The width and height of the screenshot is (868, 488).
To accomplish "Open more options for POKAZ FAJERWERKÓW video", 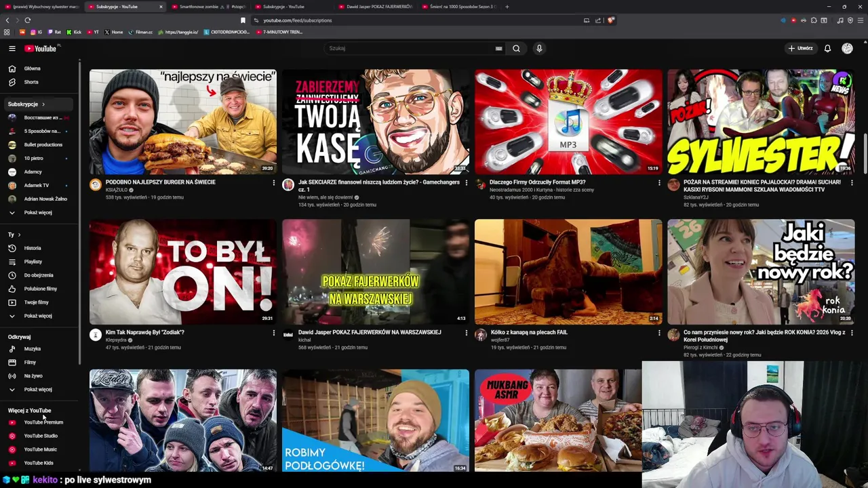I will click(x=467, y=333).
